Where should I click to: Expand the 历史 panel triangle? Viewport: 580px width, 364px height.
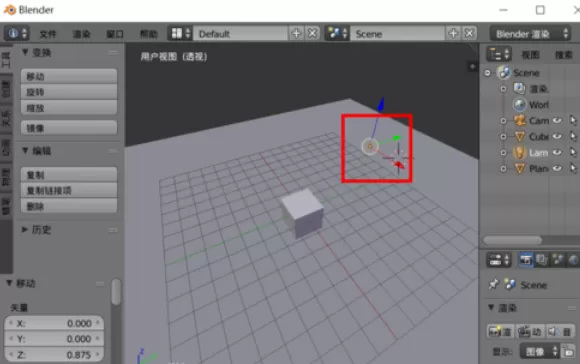[25, 229]
